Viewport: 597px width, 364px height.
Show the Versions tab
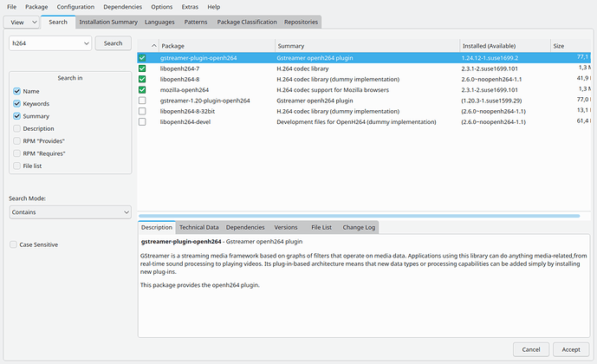point(286,227)
